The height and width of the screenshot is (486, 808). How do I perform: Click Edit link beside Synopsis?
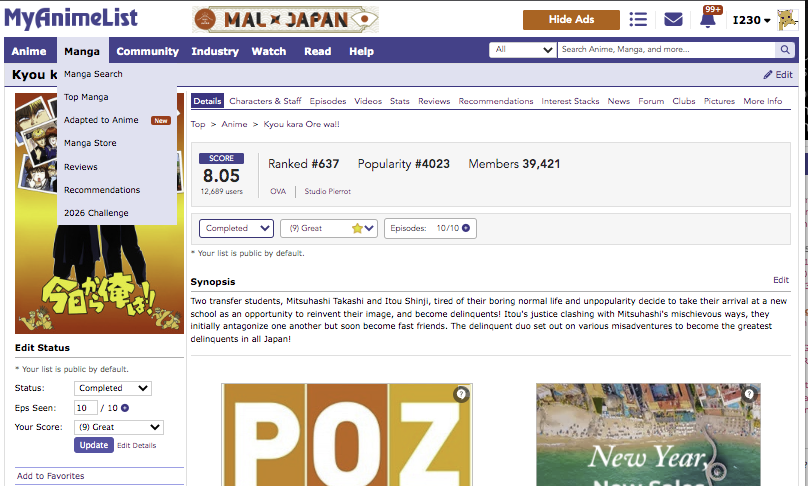pyautogui.click(x=781, y=280)
